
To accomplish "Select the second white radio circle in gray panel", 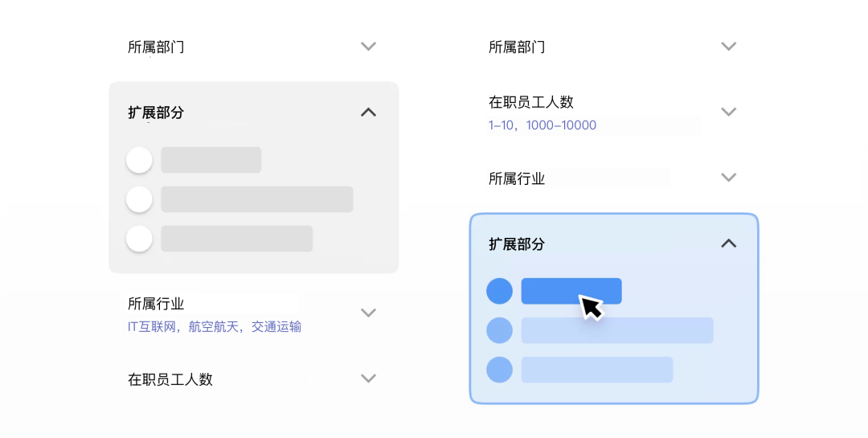I will pyautogui.click(x=139, y=199).
